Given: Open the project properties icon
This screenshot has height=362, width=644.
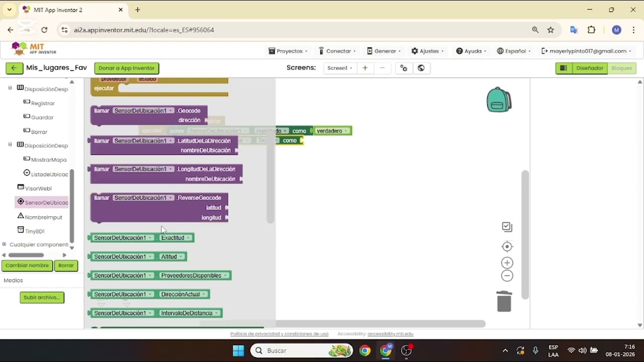Looking at the screenshot, I should tap(404, 68).
